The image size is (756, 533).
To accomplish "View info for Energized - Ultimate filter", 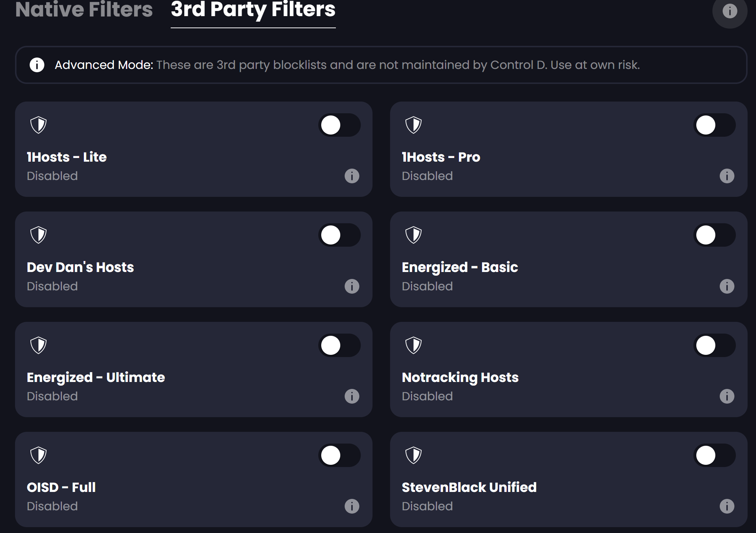I will 352,396.
